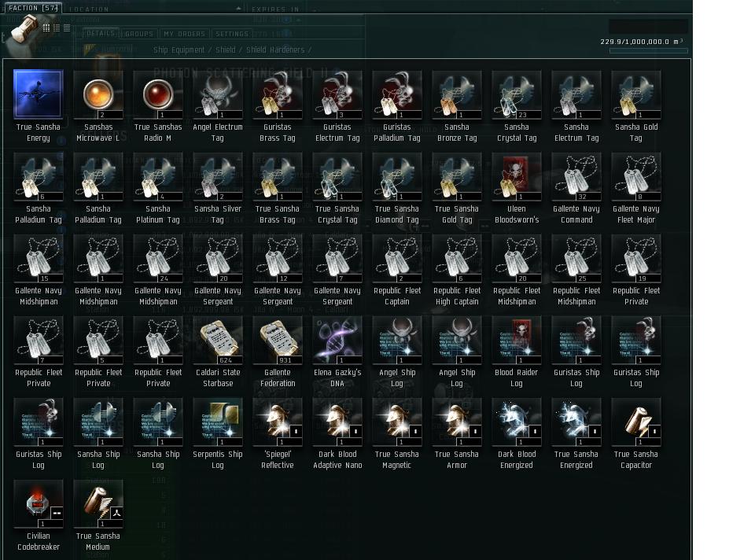The height and width of the screenshot is (560, 755).
Task: Select the Guristas Palladium Tag
Action: tap(396, 94)
